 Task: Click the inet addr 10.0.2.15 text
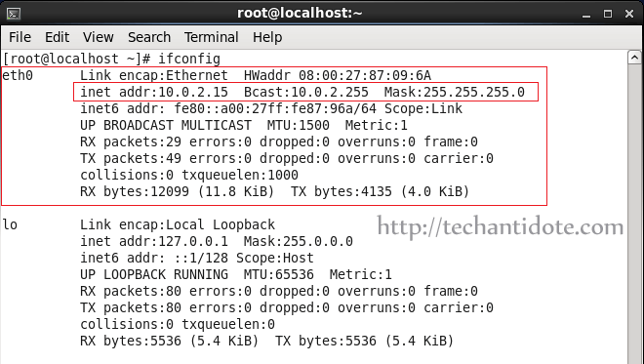point(154,92)
